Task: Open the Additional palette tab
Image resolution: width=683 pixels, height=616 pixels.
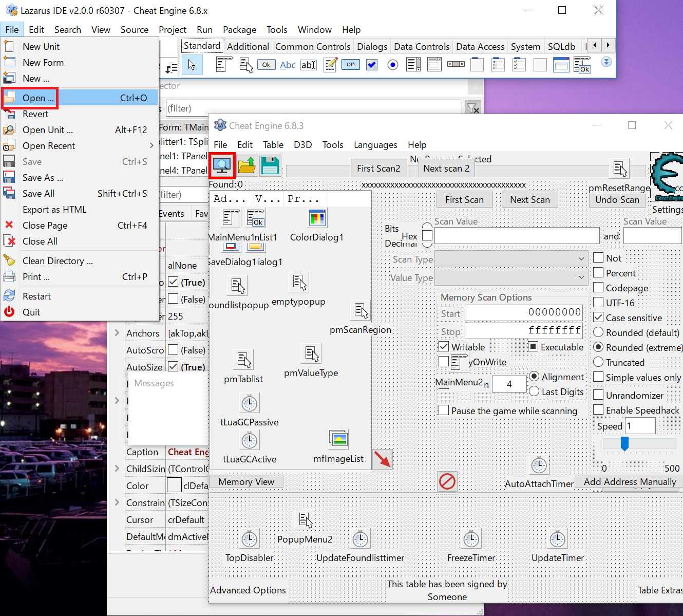Action: tap(248, 47)
